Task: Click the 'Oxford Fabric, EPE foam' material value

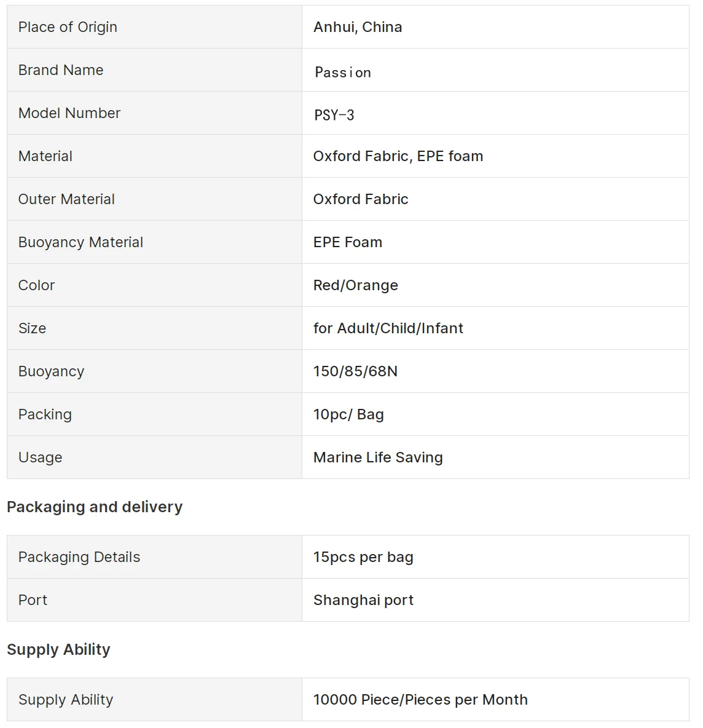Action: [398, 156]
